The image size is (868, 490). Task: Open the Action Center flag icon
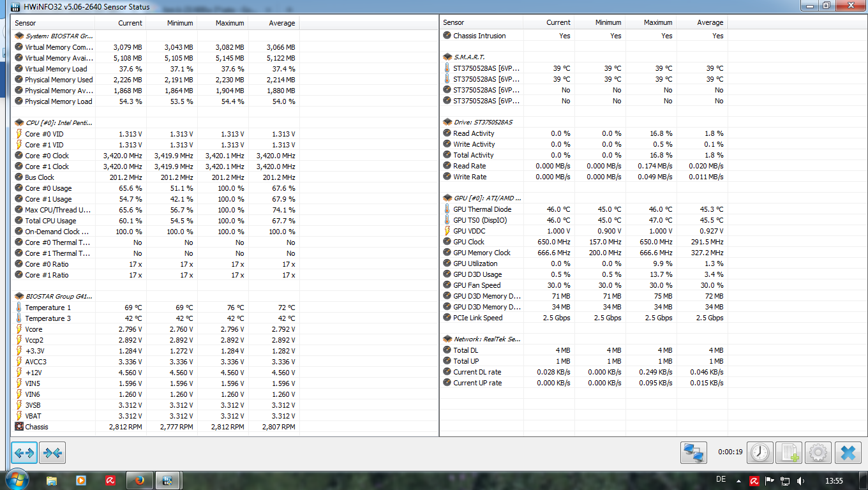point(770,481)
